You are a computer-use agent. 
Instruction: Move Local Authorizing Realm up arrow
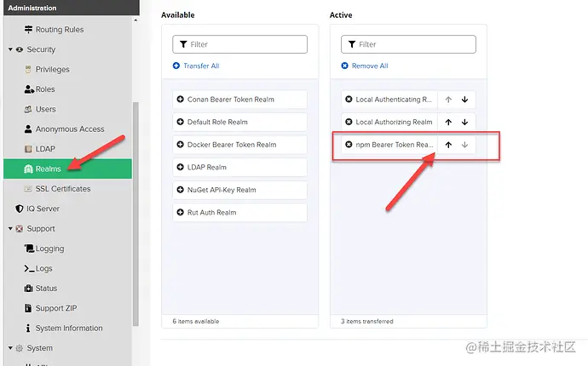[x=448, y=122]
